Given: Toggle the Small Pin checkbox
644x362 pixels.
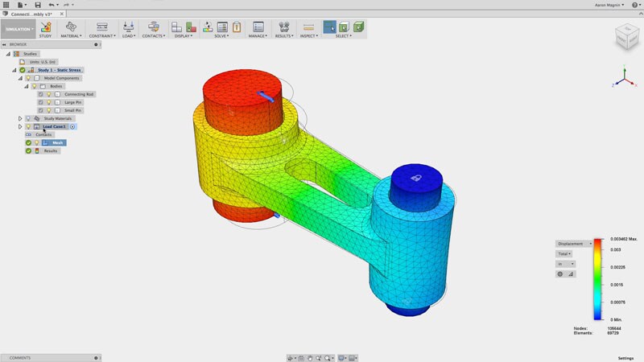Looking at the screenshot, I should [41, 110].
